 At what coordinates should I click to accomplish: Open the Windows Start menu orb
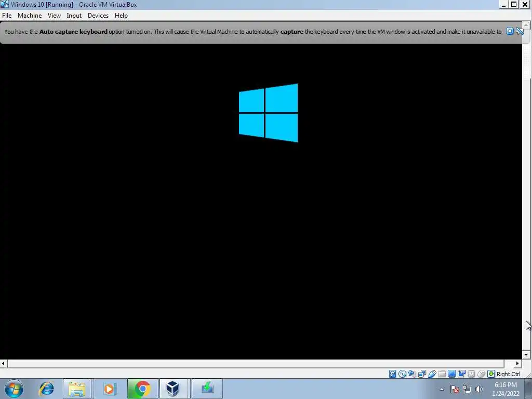(14, 389)
